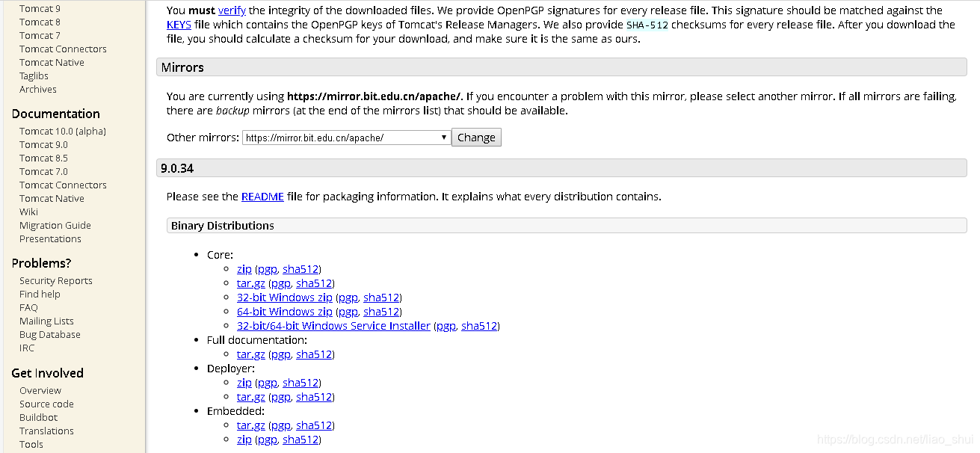
Task: Download the 64-bit Windows zip
Action: click(285, 312)
